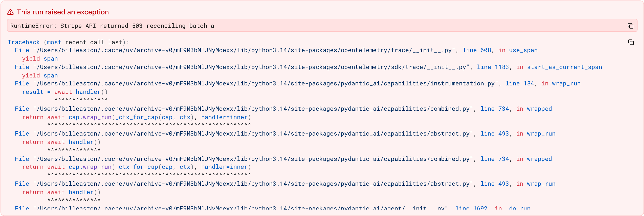
Task: Click the RuntimeError Stripe API 503 message
Action: pos(112,26)
